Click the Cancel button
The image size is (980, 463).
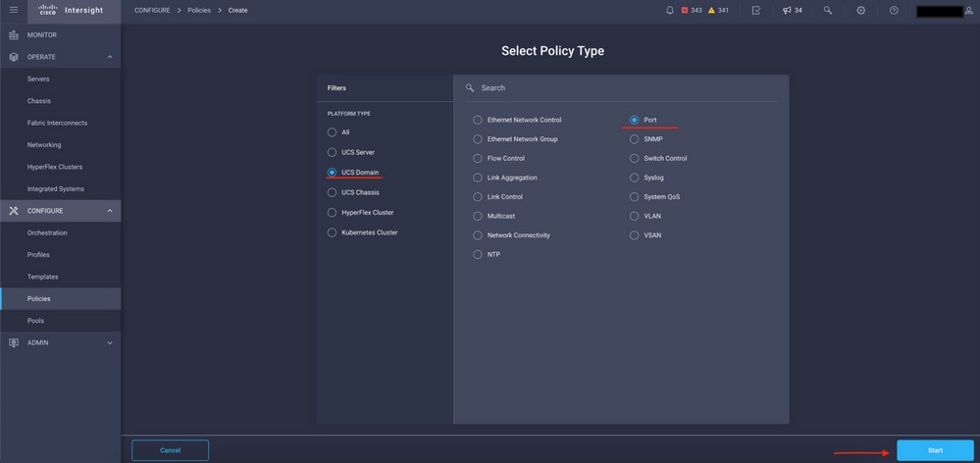tap(170, 450)
